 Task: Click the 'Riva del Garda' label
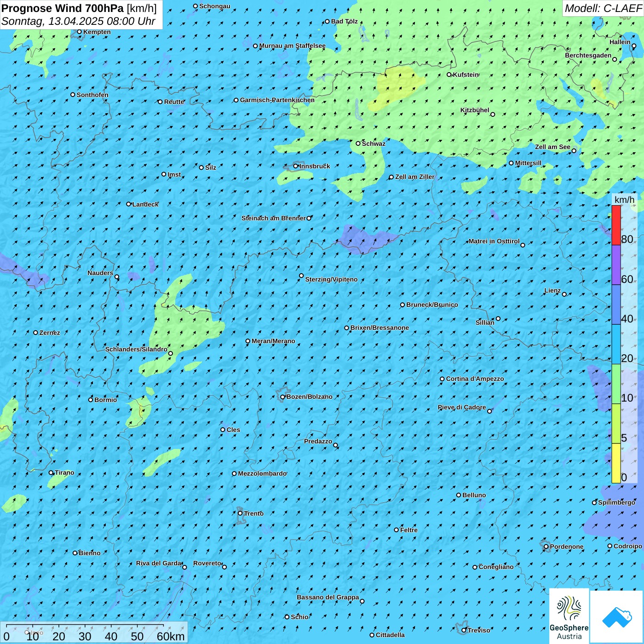pos(159,563)
